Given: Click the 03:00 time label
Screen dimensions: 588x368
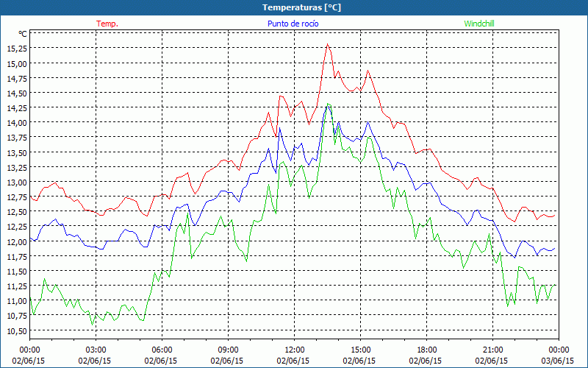Looking at the screenshot, I should pos(96,350).
